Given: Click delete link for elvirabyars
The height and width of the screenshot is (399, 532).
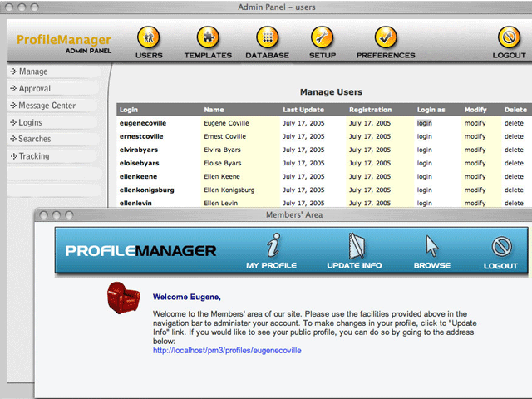Looking at the screenshot, I should (514, 150).
